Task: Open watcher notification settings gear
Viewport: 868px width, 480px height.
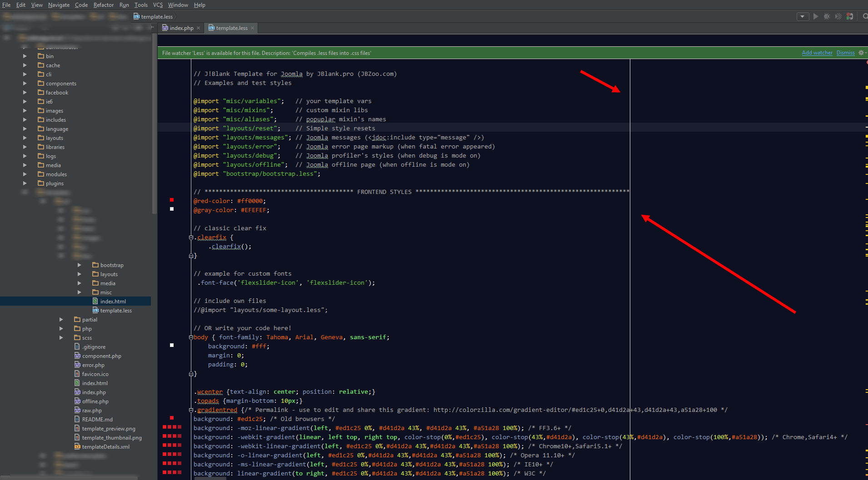Action: point(862,53)
